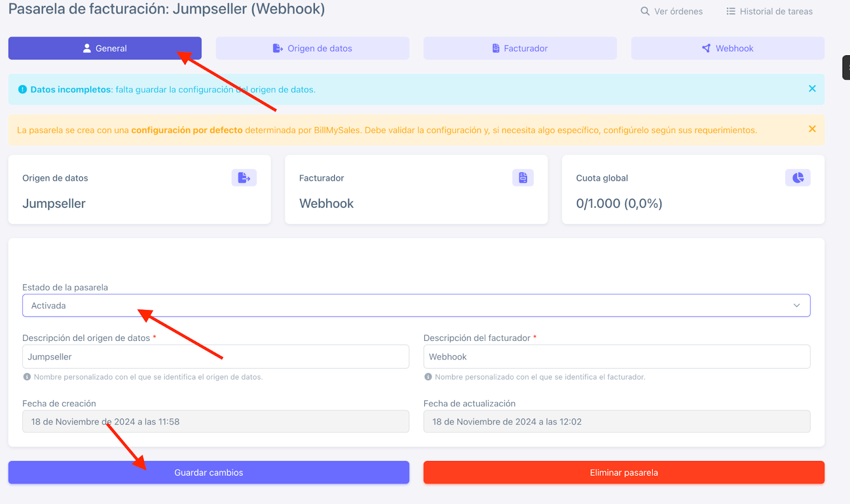
Task: Open Historial de tareas
Action: [x=770, y=11]
